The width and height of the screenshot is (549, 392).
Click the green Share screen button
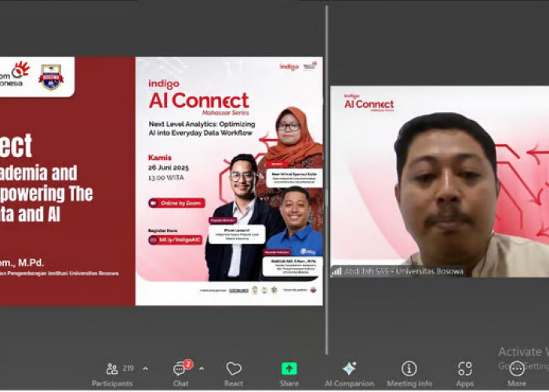pyautogui.click(x=289, y=368)
